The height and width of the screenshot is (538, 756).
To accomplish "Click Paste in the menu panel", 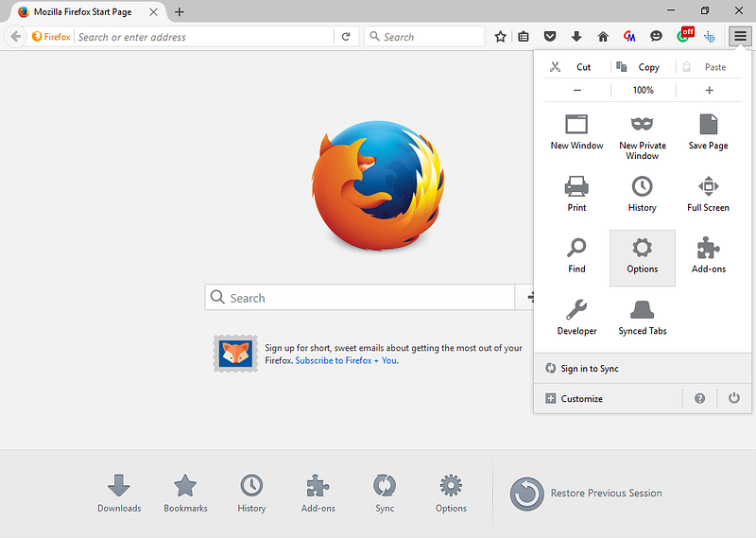I will [709, 67].
